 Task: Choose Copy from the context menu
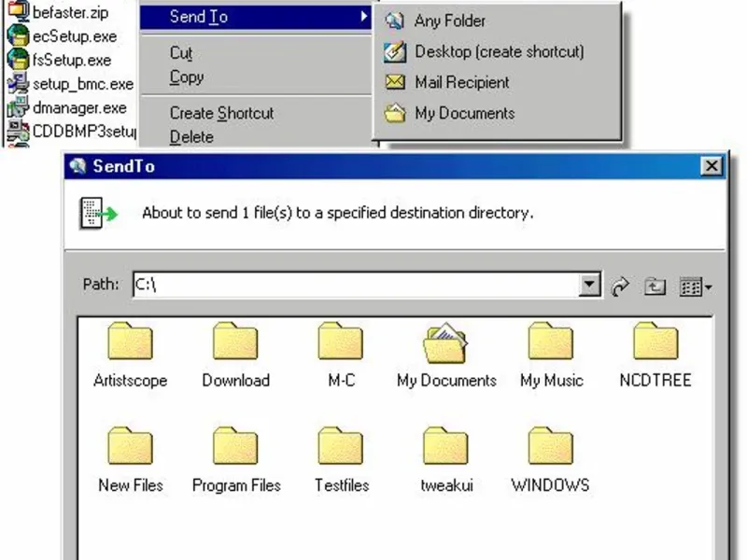pos(187,77)
